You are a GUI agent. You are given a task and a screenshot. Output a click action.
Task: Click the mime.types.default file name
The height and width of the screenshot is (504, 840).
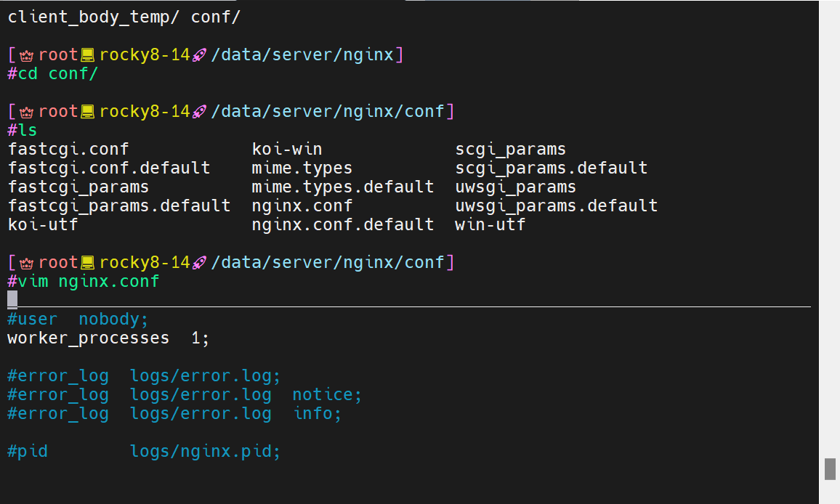(x=343, y=187)
